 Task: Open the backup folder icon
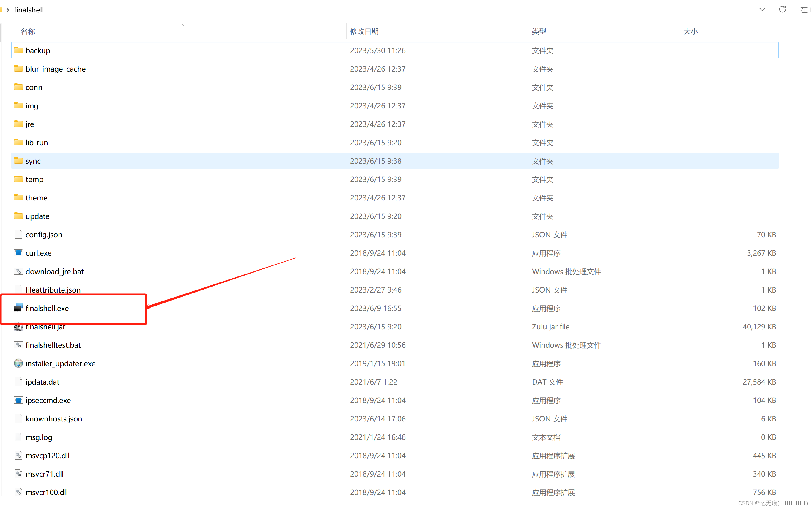[18, 50]
